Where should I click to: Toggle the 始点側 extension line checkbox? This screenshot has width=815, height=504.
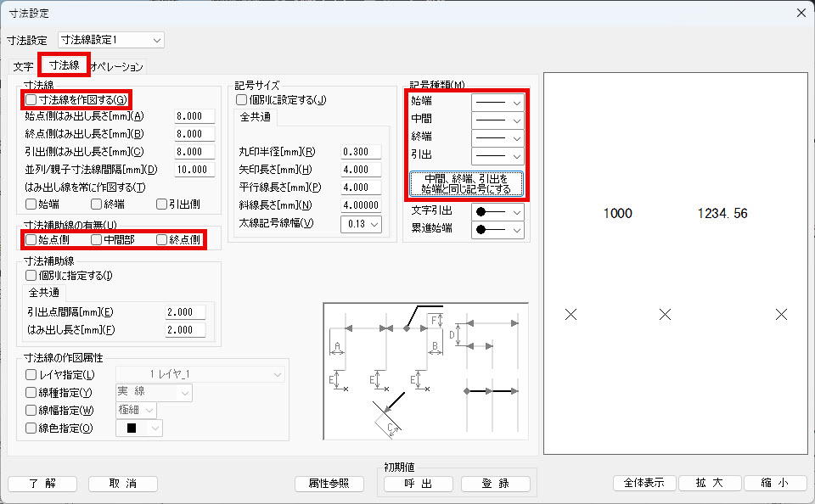31,240
